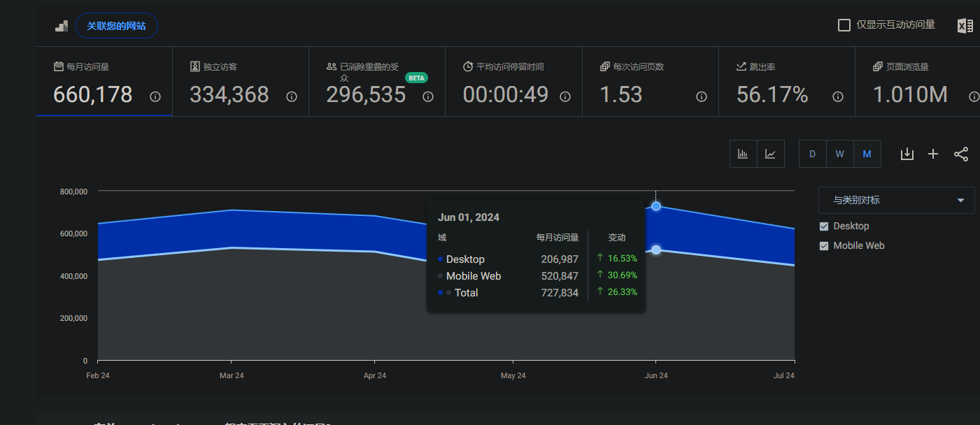Switch to bar chart view icon
Screen dimensions: 980x425
(743, 154)
